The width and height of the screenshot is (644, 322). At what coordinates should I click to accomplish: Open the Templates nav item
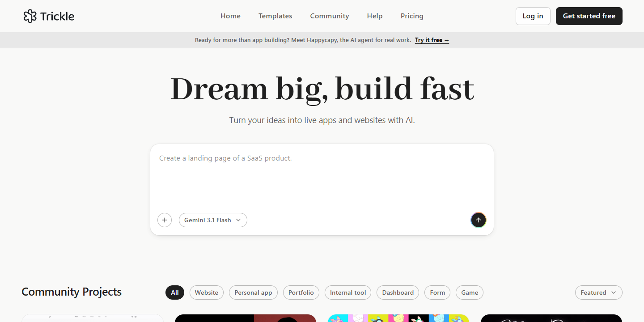[x=275, y=16]
